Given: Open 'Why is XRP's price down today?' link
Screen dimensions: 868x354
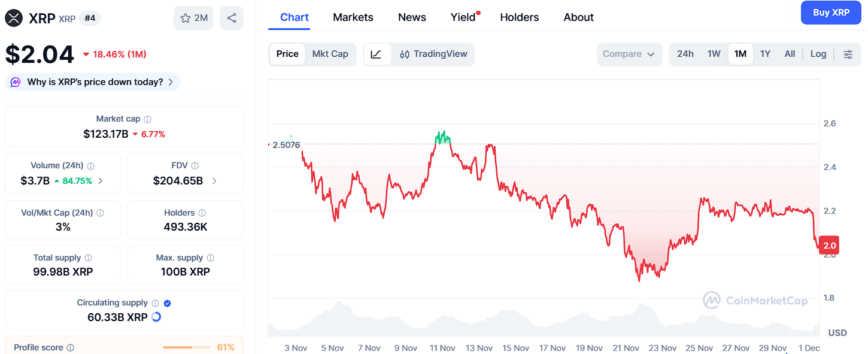Looking at the screenshot, I should (93, 82).
